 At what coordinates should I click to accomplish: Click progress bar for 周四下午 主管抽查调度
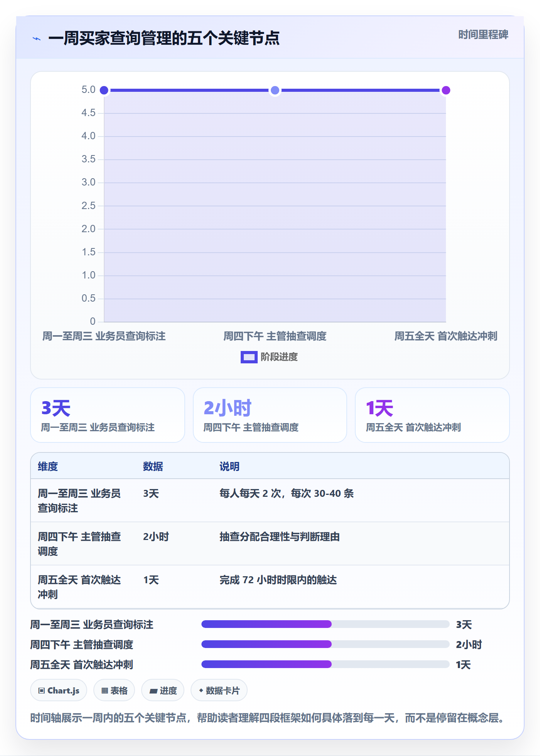(325, 644)
